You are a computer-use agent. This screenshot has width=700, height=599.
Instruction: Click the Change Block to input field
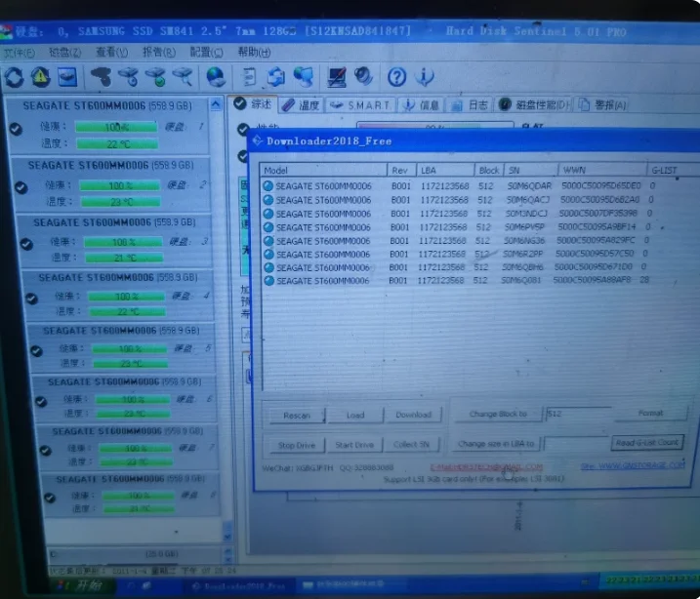tap(578, 414)
